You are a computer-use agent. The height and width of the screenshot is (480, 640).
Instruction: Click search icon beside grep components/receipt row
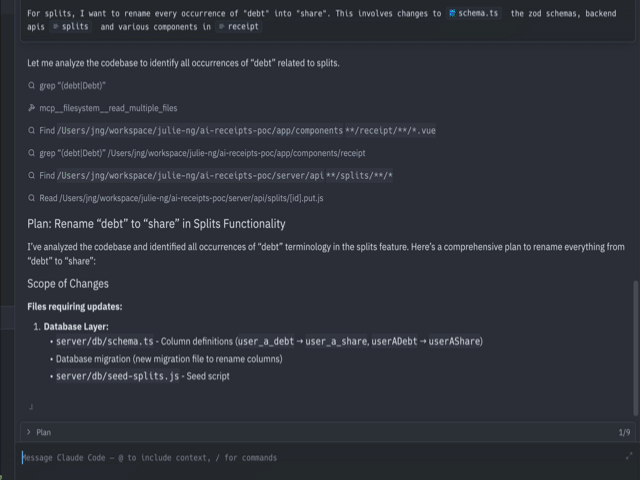[x=31, y=153]
